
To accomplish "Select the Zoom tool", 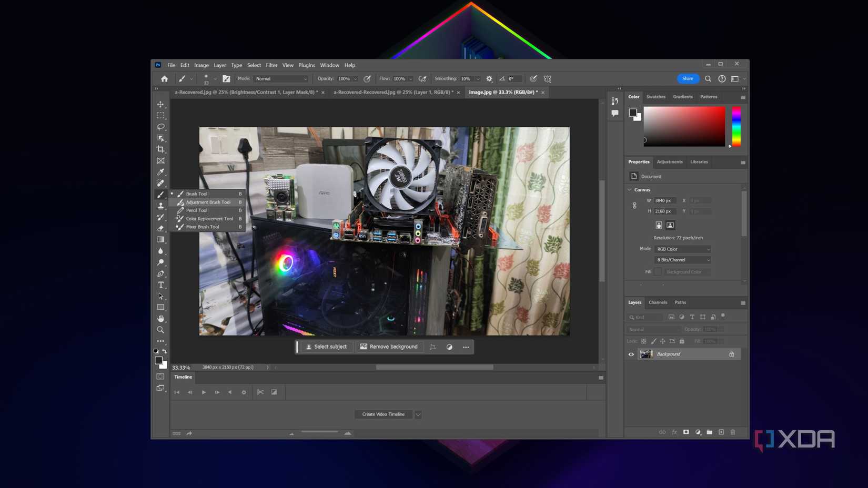I will (160, 330).
